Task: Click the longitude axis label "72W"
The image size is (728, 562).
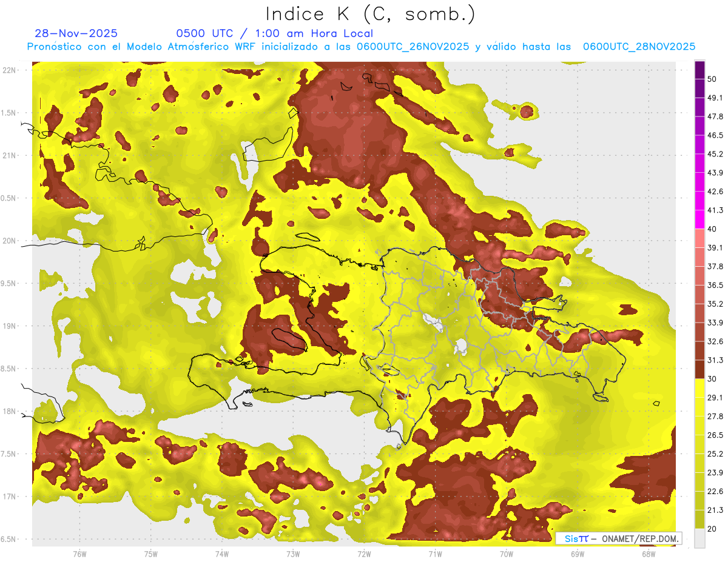Action: click(x=364, y=554)
